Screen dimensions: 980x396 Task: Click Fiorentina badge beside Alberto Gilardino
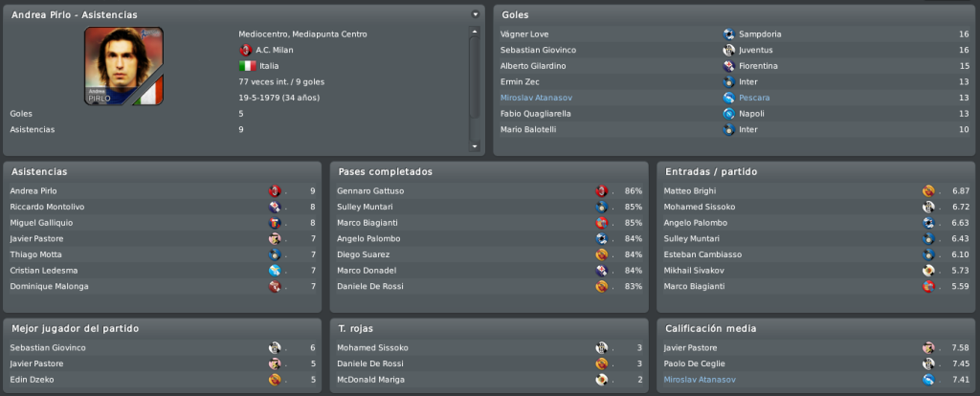[x=728, y=66]
